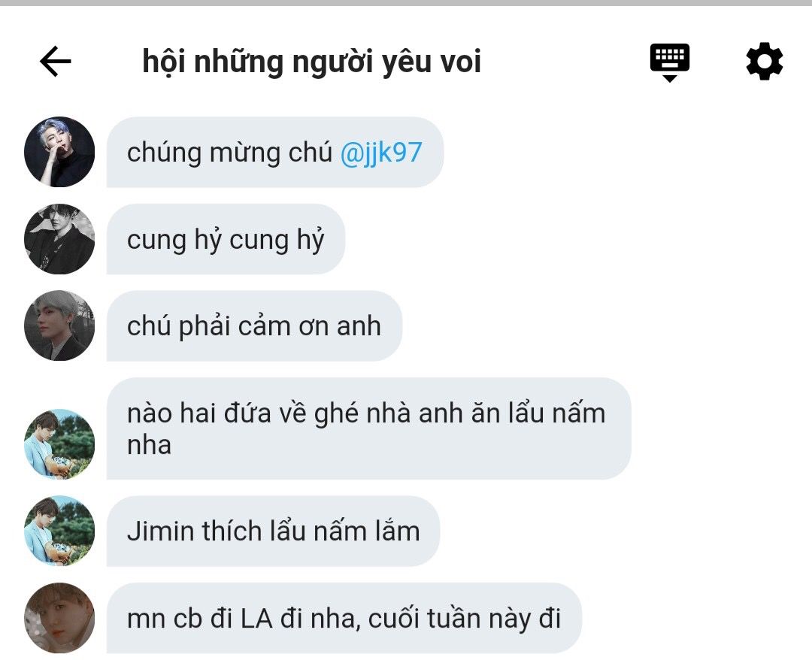This screenshot has height=660, width=812.
Task: Open the avatar beside 'mn cb đi LA'
Action: point(59,618)
